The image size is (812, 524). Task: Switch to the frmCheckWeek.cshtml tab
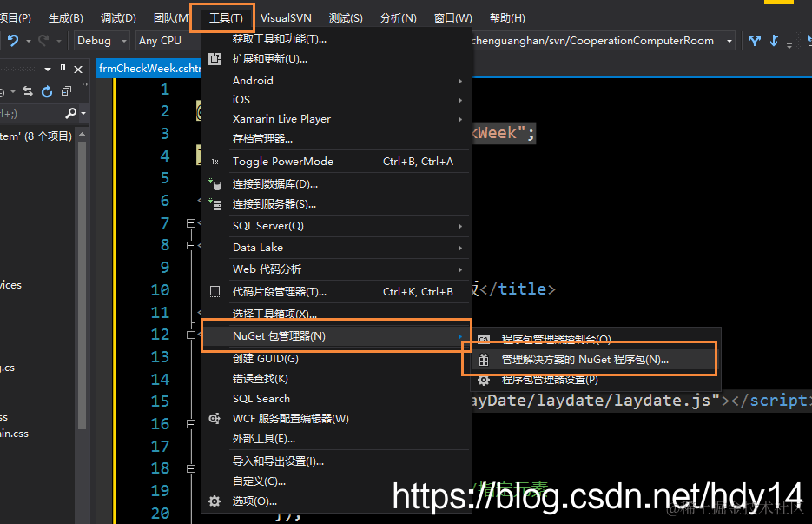(x=149, y=69)
